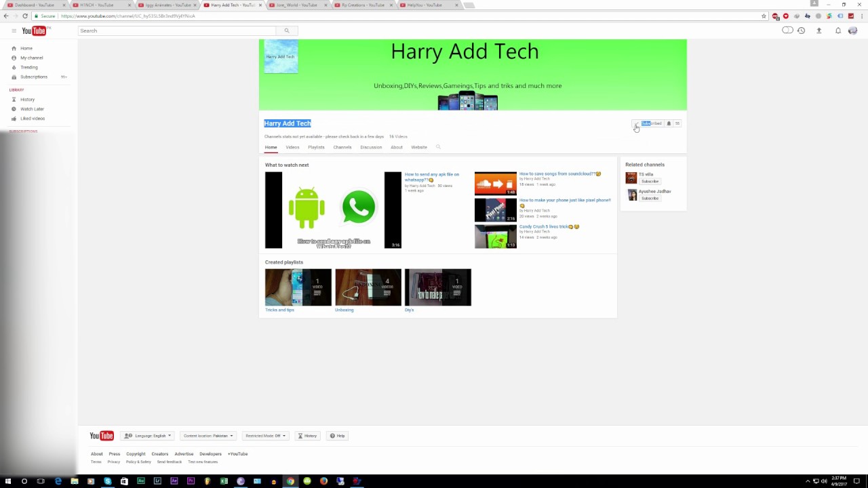Image resolution: width=868 pixels, height=488 pixels.
Task: Click the search magnifier button
Action: pyautogui.click(x=287, y=30)
